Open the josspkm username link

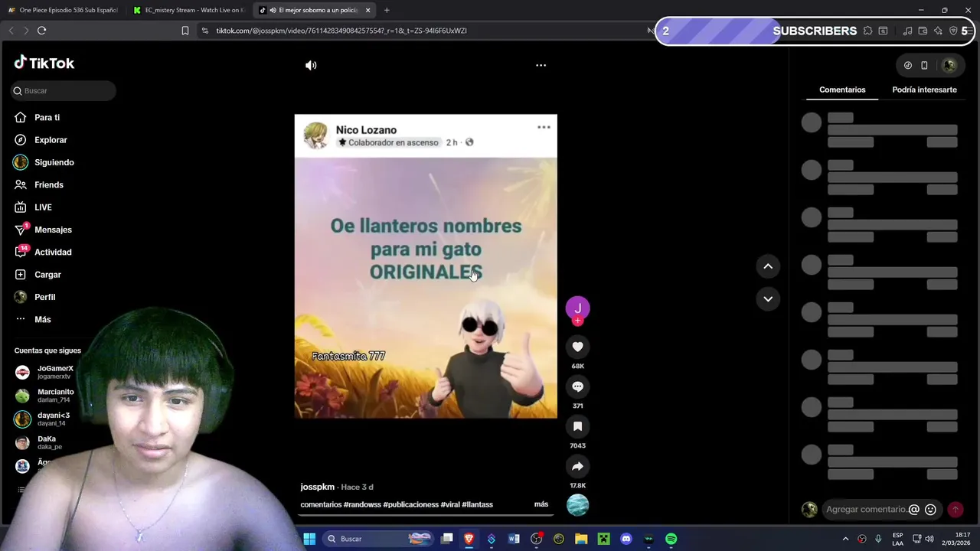click(x=317, y=487)
